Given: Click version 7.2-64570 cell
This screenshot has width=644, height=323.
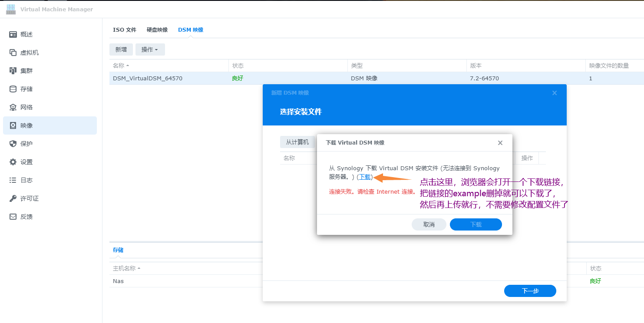Looking at the screenshot, I should click(485, 79).
